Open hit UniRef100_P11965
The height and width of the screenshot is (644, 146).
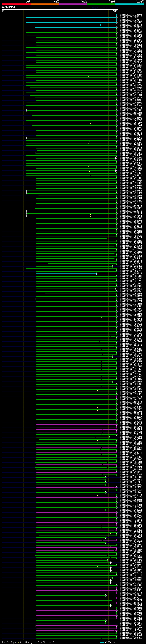click(131, 284)
